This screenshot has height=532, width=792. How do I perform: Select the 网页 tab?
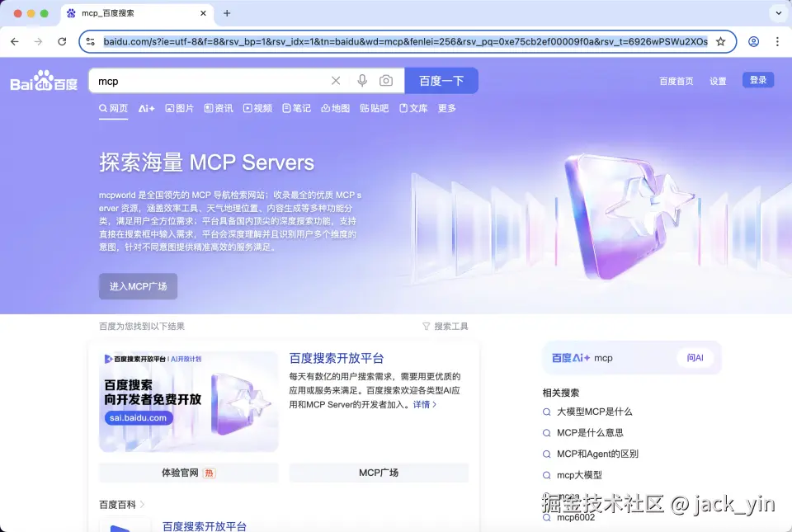tap(113, 108)
